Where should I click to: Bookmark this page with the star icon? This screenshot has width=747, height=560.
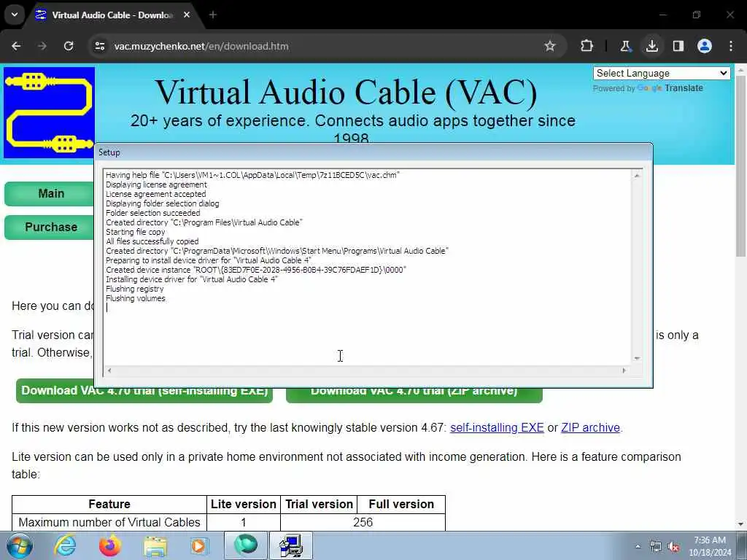point(550,46)
